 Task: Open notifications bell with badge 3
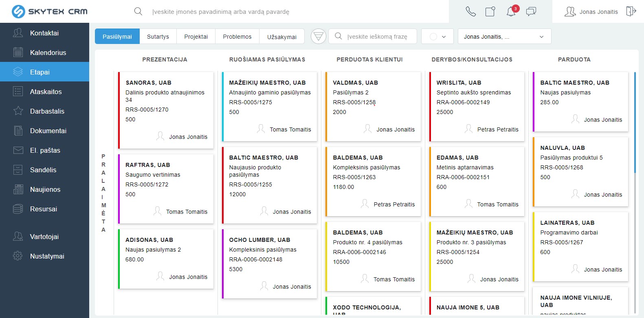[511, 11]
